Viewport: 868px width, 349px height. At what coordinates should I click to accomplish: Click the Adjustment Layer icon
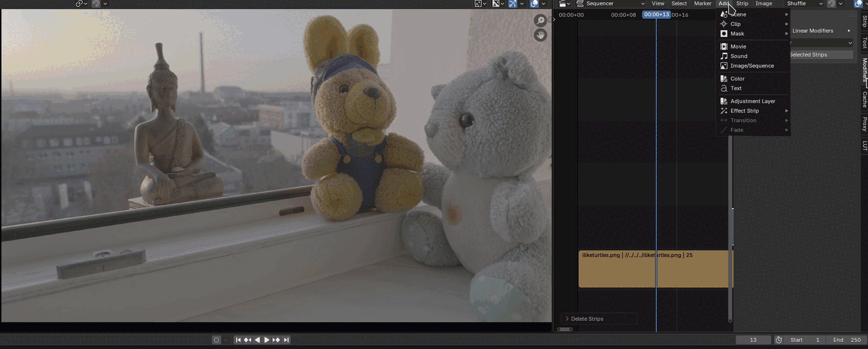724,102
